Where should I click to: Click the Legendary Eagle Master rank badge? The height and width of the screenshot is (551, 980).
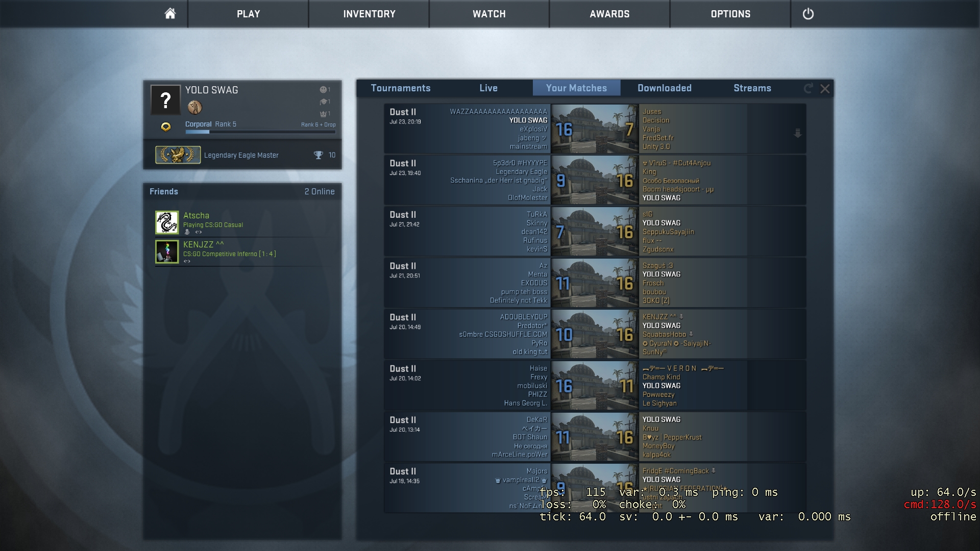pyautogui.click(x=178, y=155)
